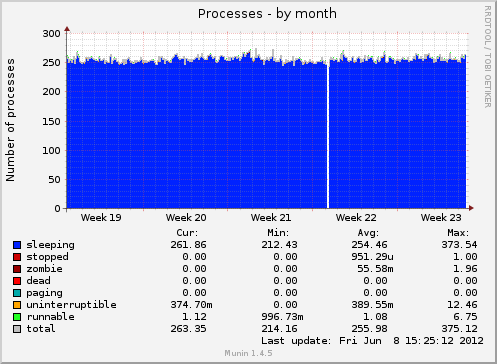Image resolution: width=497 pixels, height=364 pixels.
Task: Click total current value 263.35
Action: pyautogui.click(x=188, y=329)
